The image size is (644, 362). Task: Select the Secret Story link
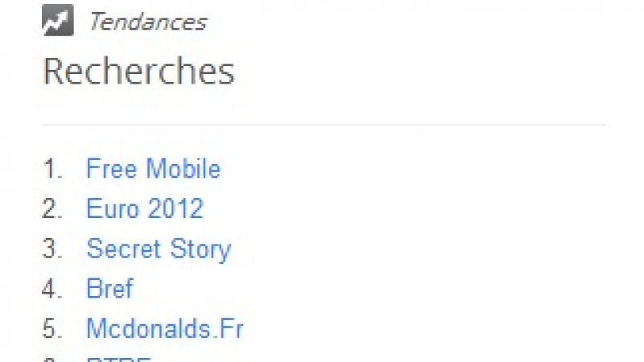(159, 249)
